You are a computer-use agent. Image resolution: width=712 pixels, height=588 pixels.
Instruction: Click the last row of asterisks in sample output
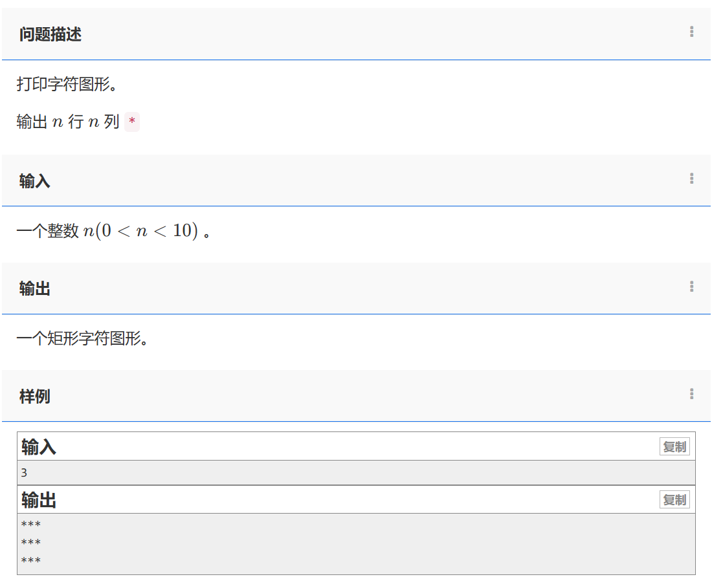click(31, 560)
